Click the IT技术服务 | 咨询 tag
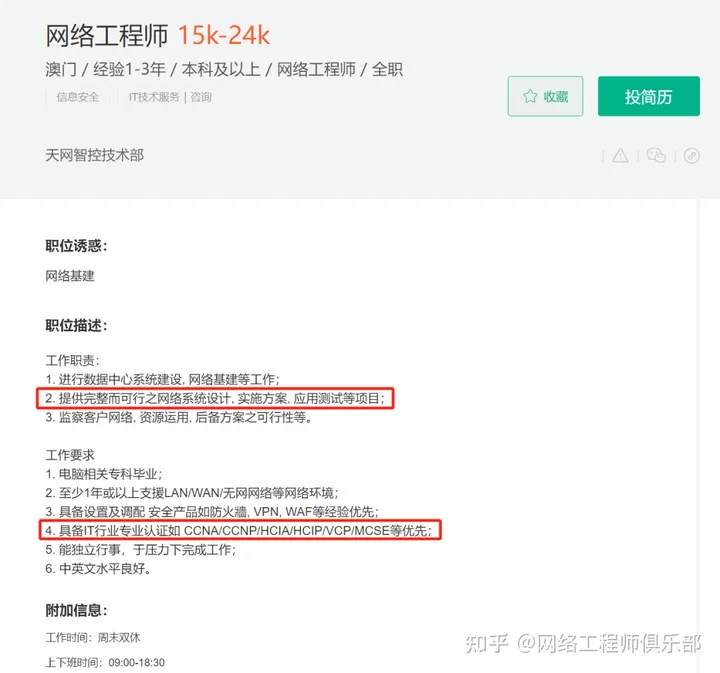This screenshot has width=720, height=673. (170, 97)
